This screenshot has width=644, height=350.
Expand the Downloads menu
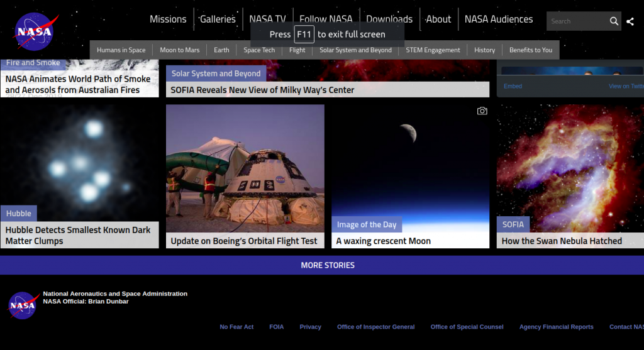pos(389,19)
